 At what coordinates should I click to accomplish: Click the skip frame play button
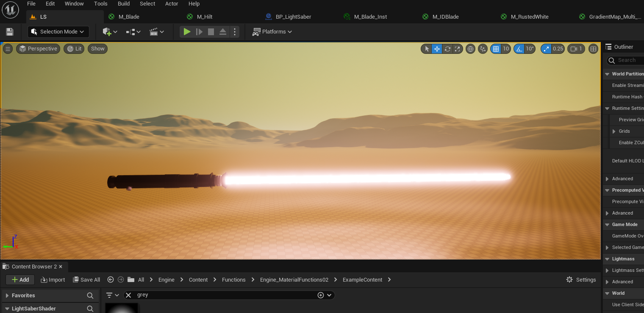pyautogui.click(x=199, y=32)
